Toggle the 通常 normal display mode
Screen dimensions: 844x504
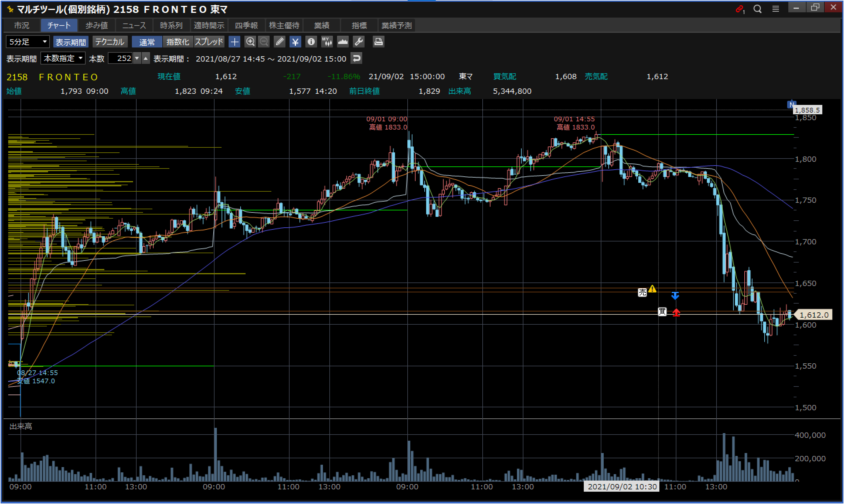pyautogui.click(x=147, y=42)
